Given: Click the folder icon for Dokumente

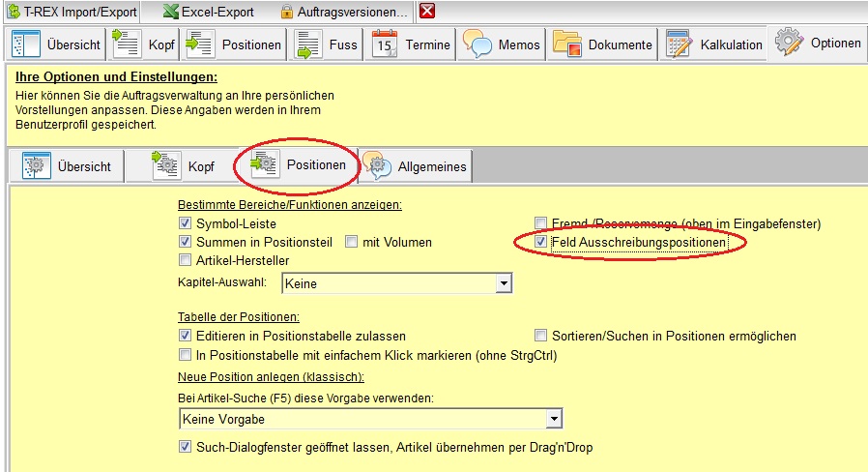Looking at the screenshot, I should tap(566, 44).
